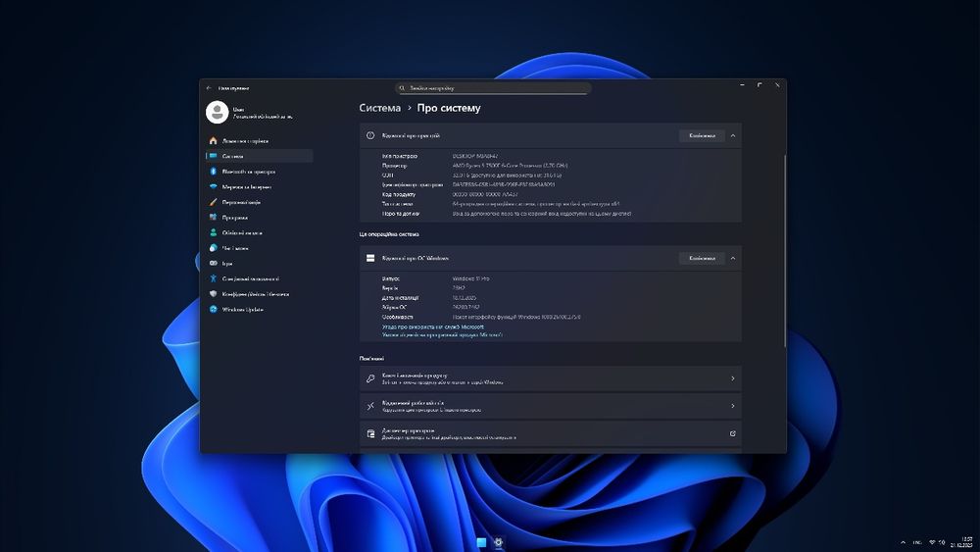Click the "Про систему" page title

[449, 108]
